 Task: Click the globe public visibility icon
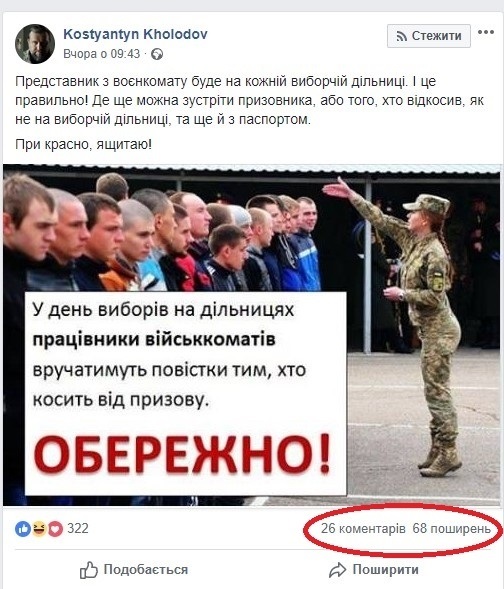pos(157,54)
